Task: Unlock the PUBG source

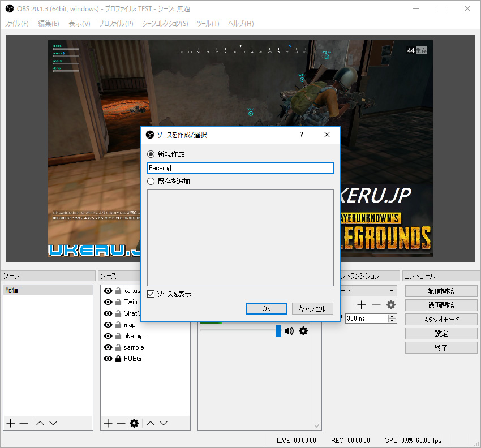Action: (x=118, y=359)
